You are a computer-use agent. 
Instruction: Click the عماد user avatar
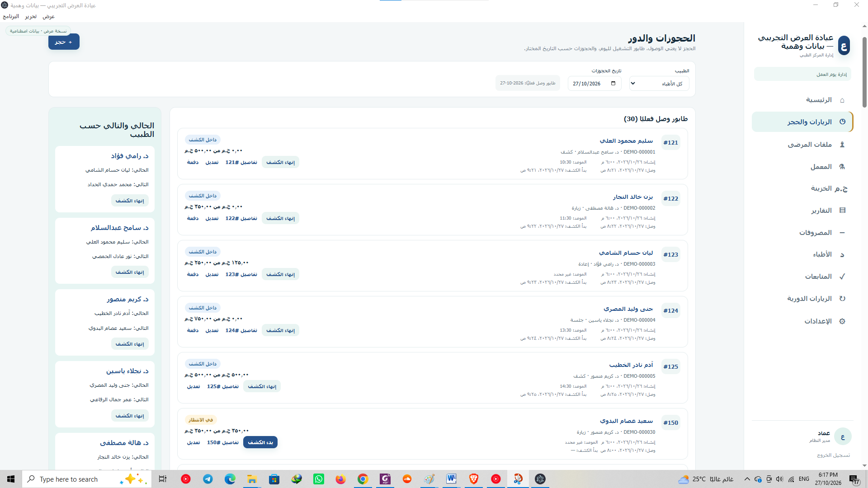(x=843, y=436)
